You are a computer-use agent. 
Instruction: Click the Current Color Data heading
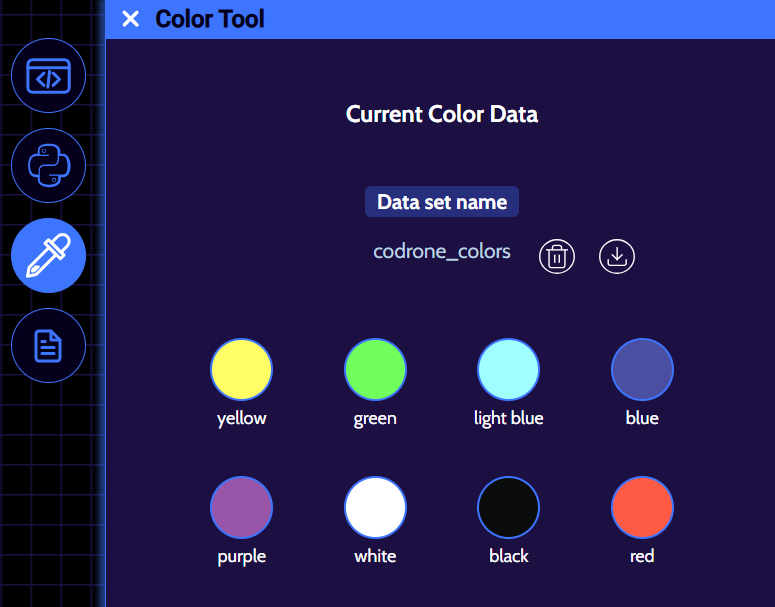click(442, 114)
